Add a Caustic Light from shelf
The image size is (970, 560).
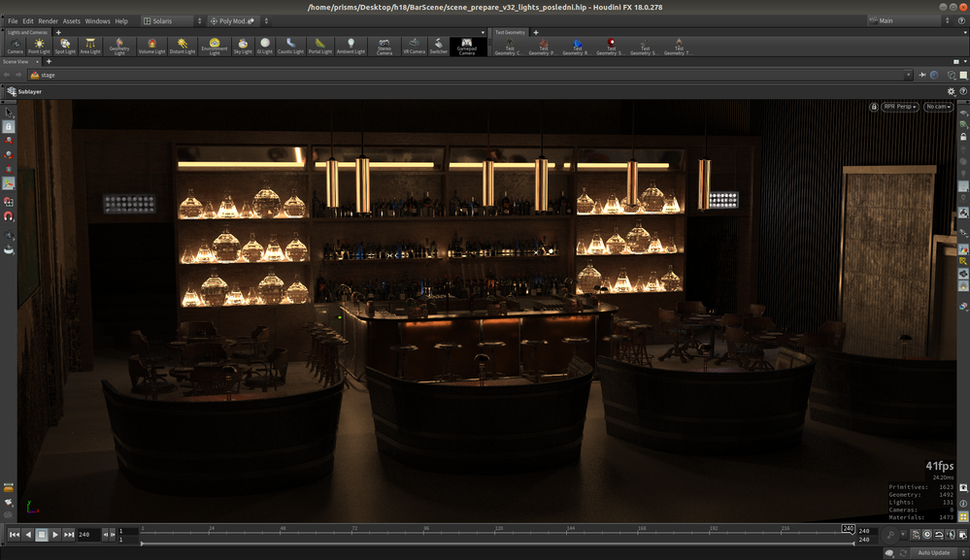290,47
